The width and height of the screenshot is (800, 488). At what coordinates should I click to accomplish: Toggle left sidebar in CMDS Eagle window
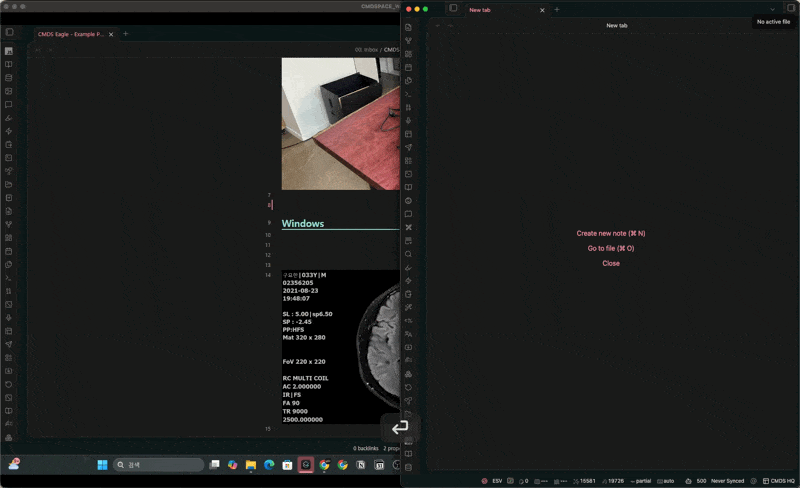pos(9,32)
